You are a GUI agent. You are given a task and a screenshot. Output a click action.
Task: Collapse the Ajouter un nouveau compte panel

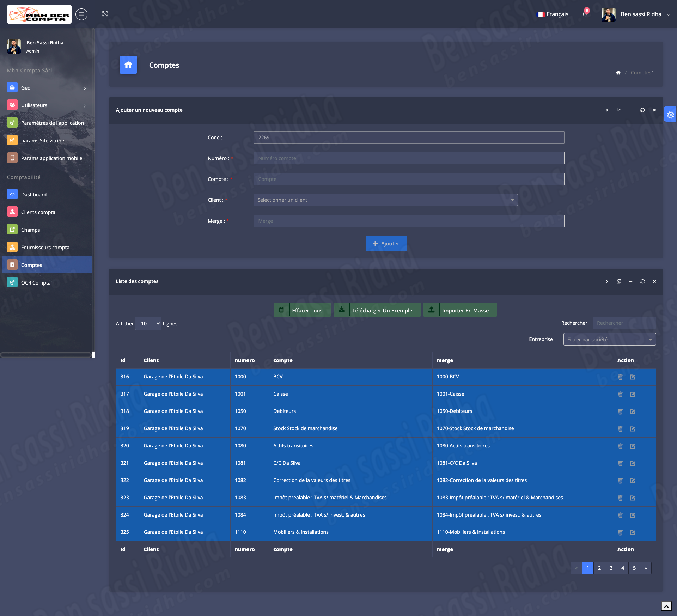630,110
